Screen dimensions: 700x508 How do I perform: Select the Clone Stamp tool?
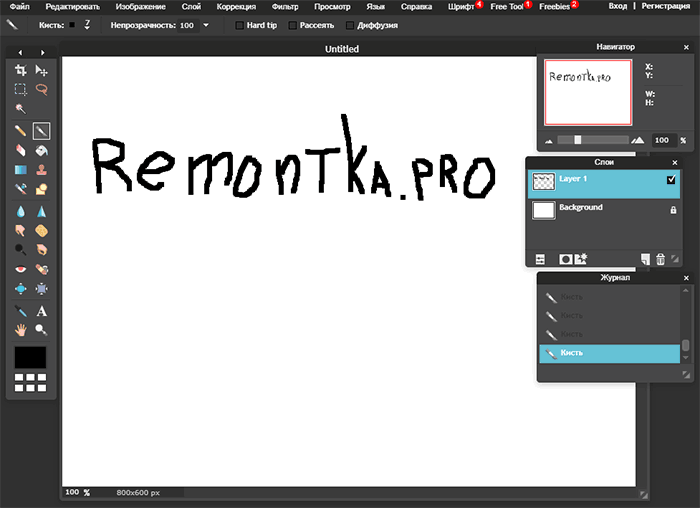(x=42, y=170)
